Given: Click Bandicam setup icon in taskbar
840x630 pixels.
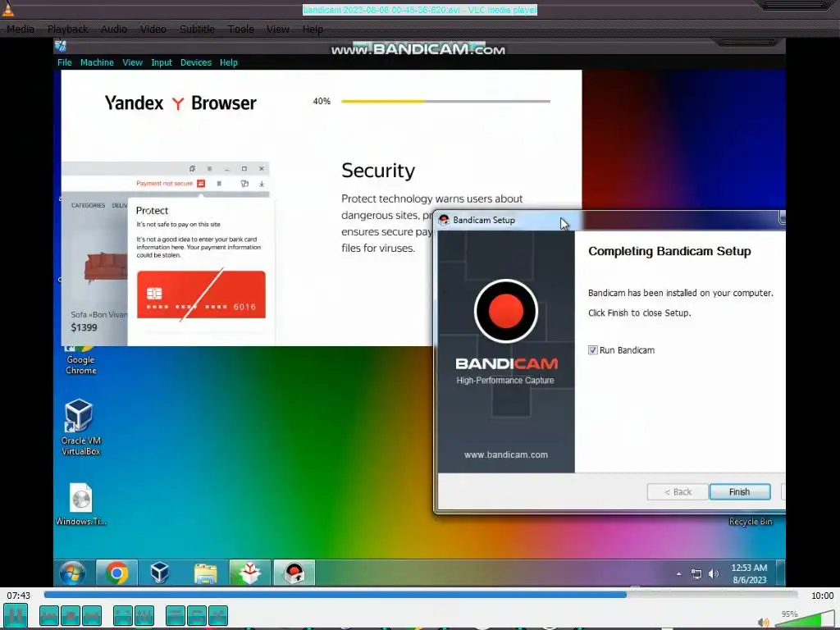Looking at the screenshot, I should (x=294, y=573).
